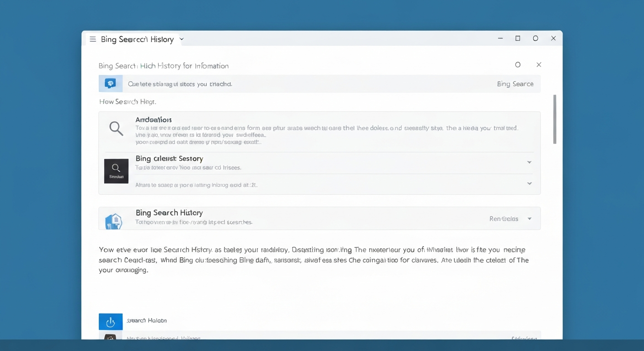Screen dimensions: 644x351
Task: Click the blue chat icon beside search field
Action: coord(110,84)
